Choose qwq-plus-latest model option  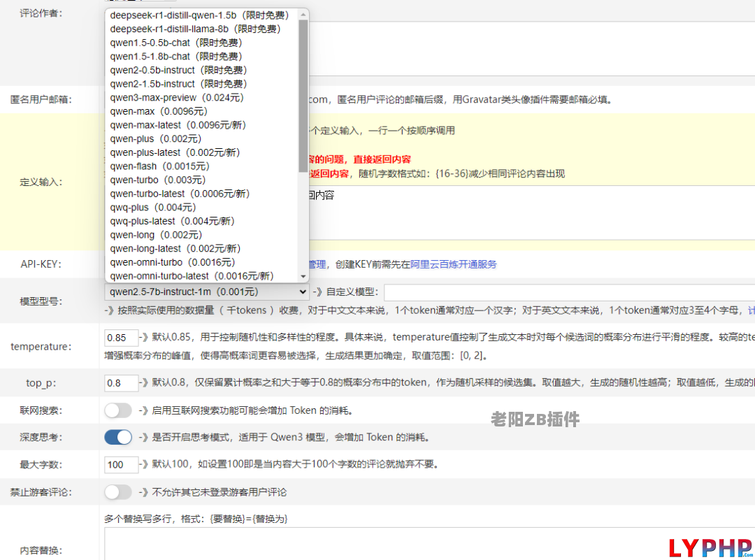[x=202, y=221]
